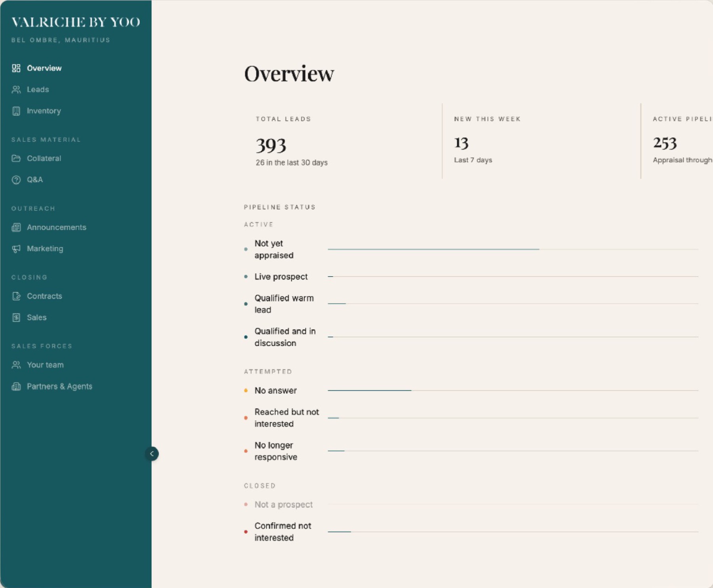Select the "Qualified warm lead" status row
The image size is (713, 588).
click(x=471, y=304)
